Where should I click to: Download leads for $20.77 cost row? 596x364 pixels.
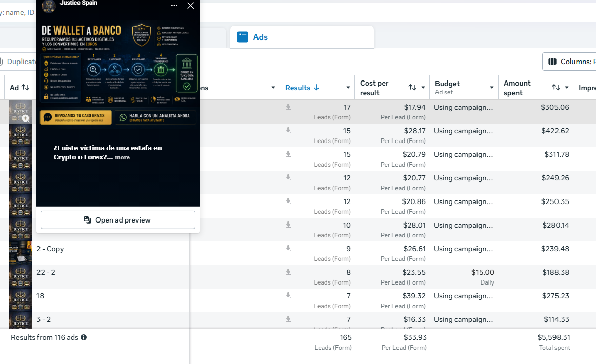tap(288, 177)
